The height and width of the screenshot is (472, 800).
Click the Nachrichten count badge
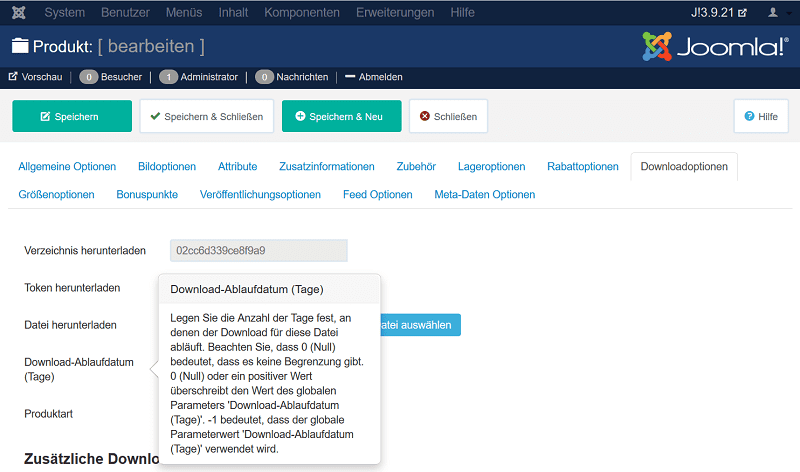(x=264, y=76)
